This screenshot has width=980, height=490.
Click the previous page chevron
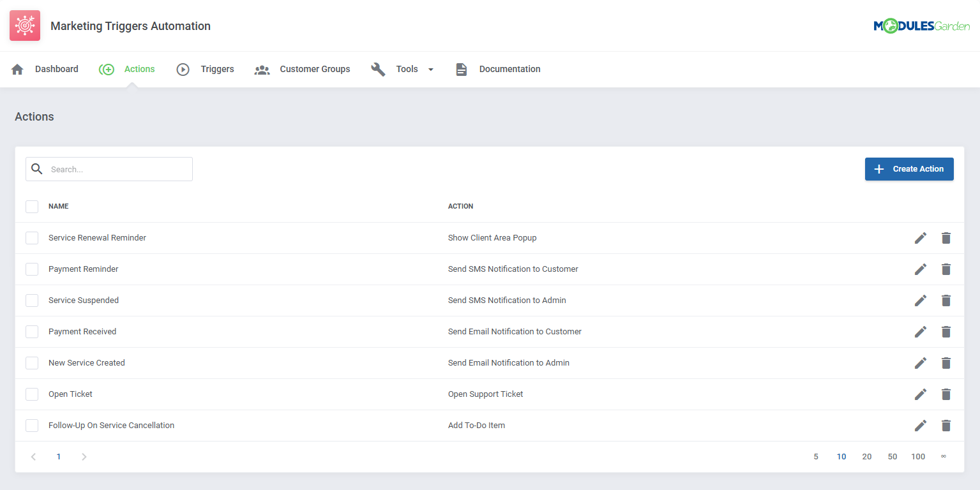(33, 456)
